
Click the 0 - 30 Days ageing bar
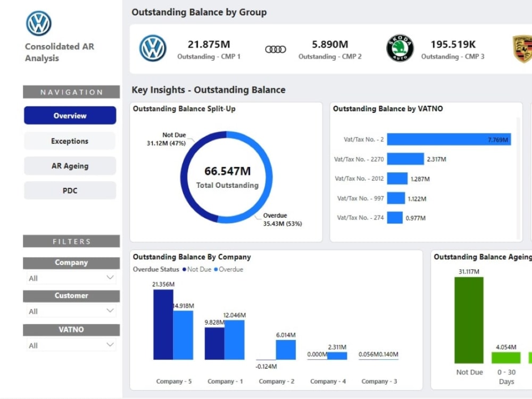[506, 358]
